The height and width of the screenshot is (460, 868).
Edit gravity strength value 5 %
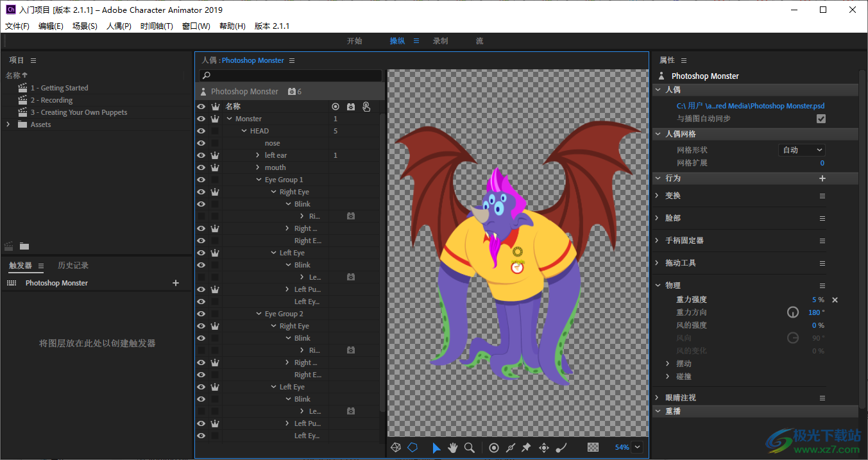[x=818, y=300]
